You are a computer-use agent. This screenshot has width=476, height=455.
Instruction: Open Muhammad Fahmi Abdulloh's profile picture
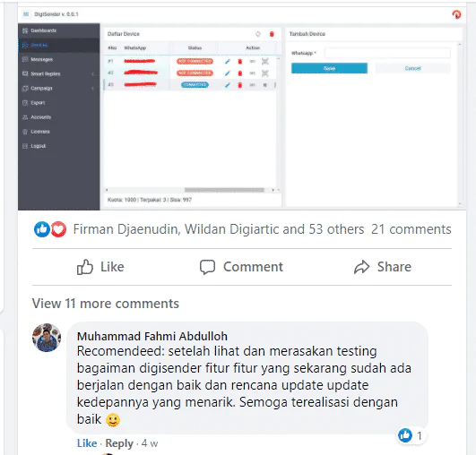47,338
